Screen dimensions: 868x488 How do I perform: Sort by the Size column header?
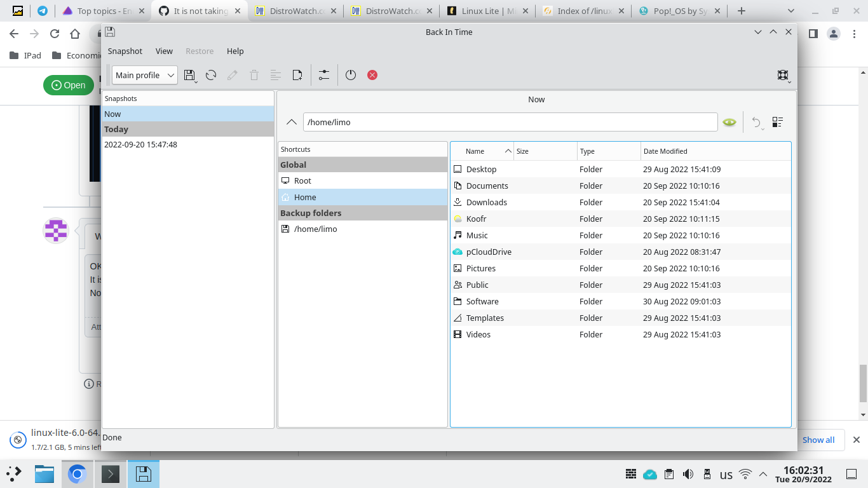pyautogui.click(x=546, y=151)
